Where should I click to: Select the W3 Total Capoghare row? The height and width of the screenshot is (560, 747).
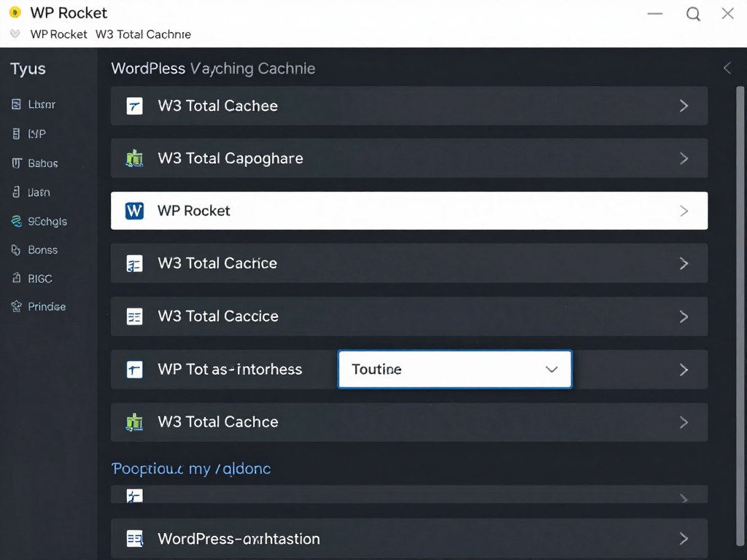409,158
